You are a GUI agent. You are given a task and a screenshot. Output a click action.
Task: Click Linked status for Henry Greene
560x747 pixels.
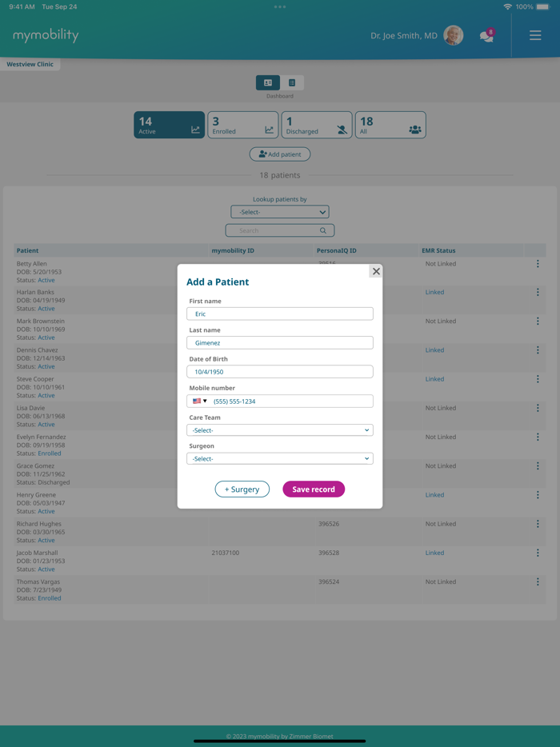[434, 495]
